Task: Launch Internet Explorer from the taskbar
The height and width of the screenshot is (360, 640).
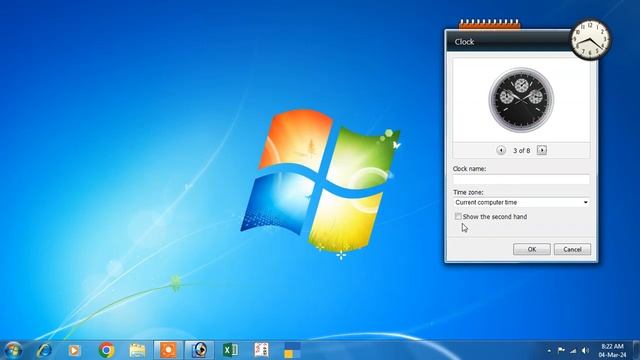Action: [44, 350]
